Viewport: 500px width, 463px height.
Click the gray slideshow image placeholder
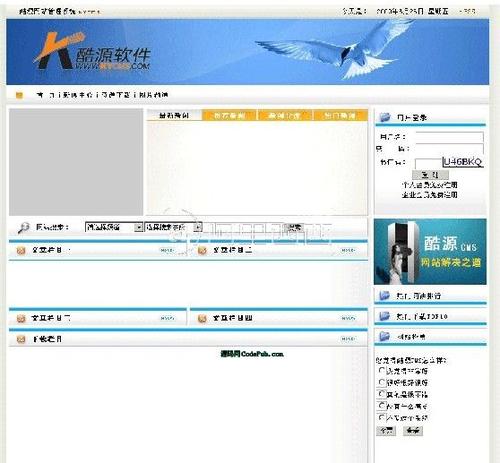tap(76, 162)
